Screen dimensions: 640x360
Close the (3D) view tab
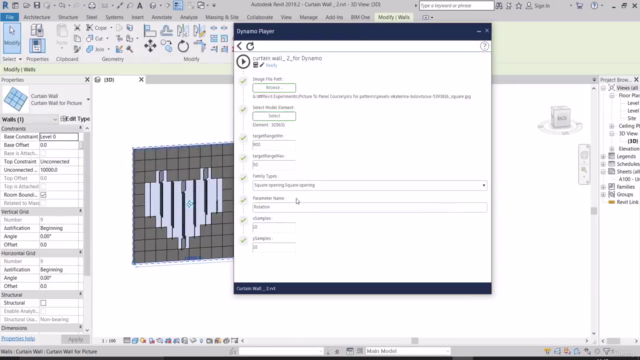click(141, 80)
